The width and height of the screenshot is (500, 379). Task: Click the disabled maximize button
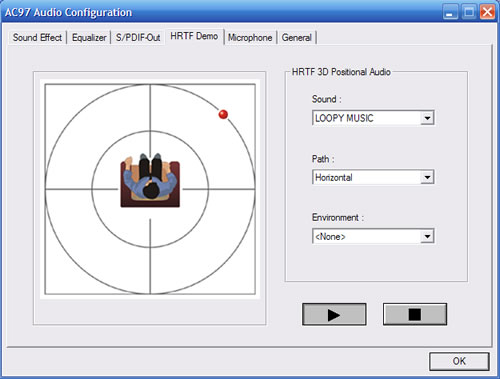click(x=469, y=12)
